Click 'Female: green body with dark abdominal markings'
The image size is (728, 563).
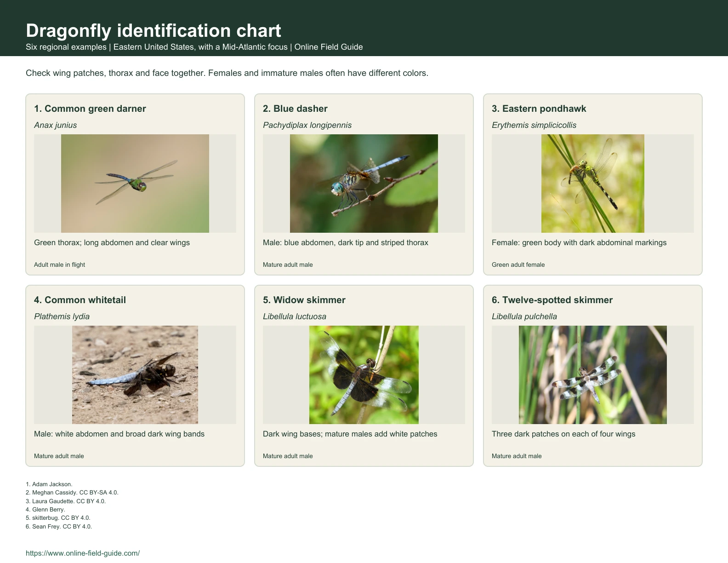(579, 242)
